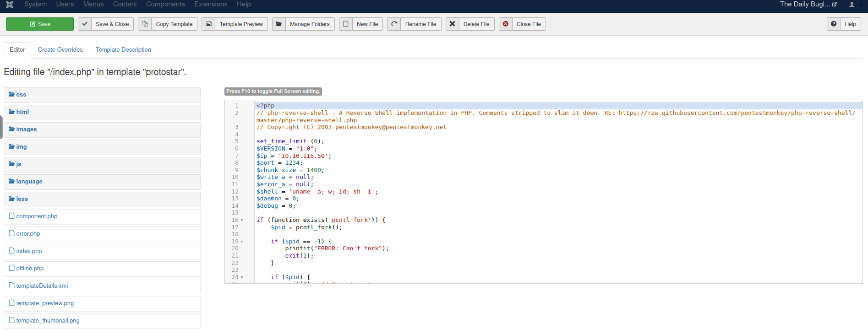Open template_preview.png in the file list
Image resolution: width=868 pixels, height=334 pixels.
pyautogui.click(x=45, y=303)
